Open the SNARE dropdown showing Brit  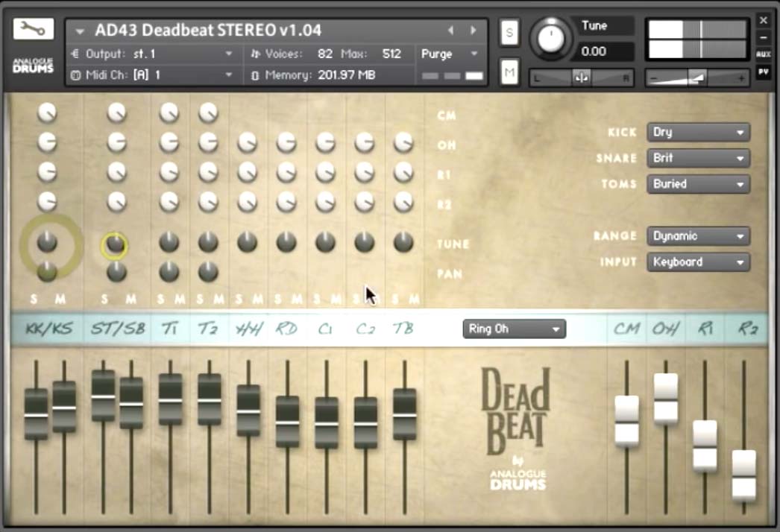(698, 158)
